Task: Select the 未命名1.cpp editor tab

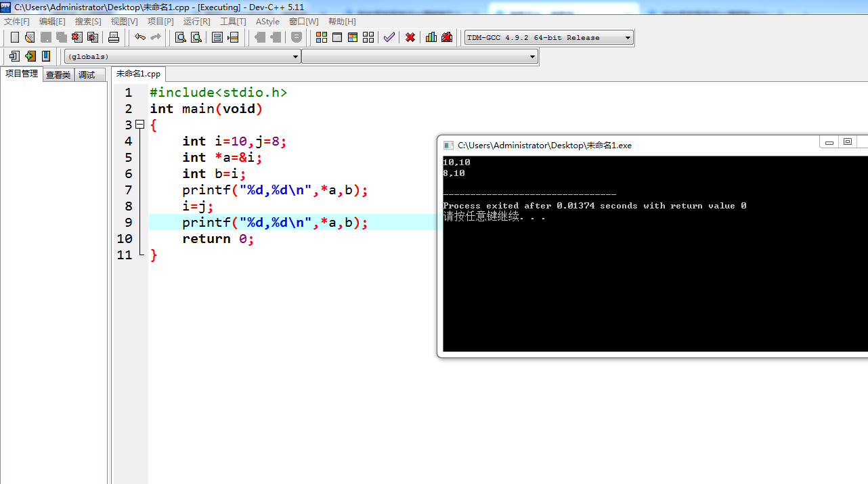Action: (x=138, y=74)
